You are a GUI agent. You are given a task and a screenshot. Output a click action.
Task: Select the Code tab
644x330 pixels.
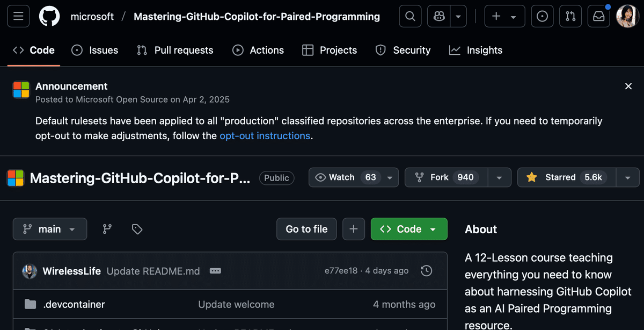coord(34,50)
